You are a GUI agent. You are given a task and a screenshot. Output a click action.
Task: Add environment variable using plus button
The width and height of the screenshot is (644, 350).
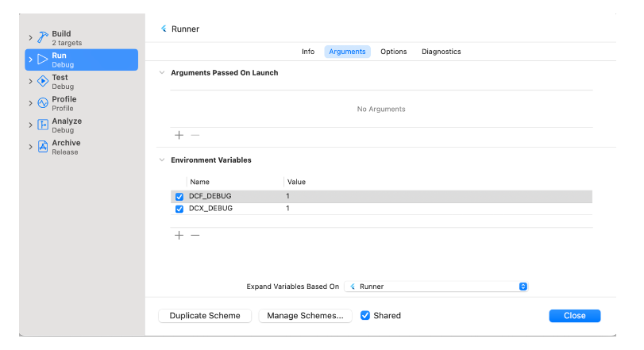(179, 235)
